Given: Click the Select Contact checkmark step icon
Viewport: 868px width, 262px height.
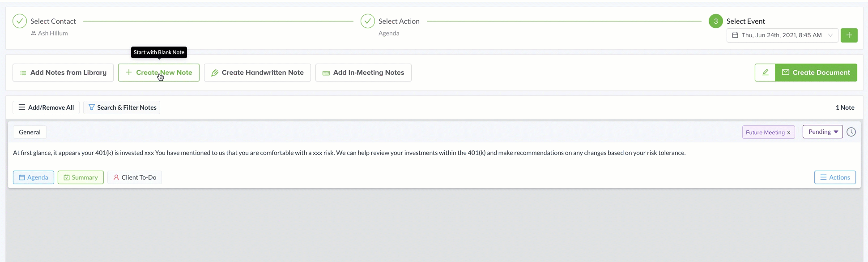Looking at the screenshot, I should click(x=20, y=21).
